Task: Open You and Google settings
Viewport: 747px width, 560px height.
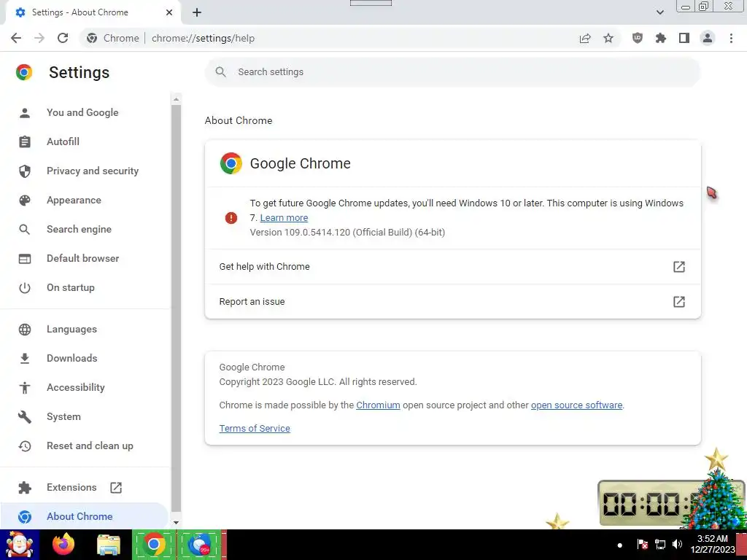Action: tap(82, 112)
